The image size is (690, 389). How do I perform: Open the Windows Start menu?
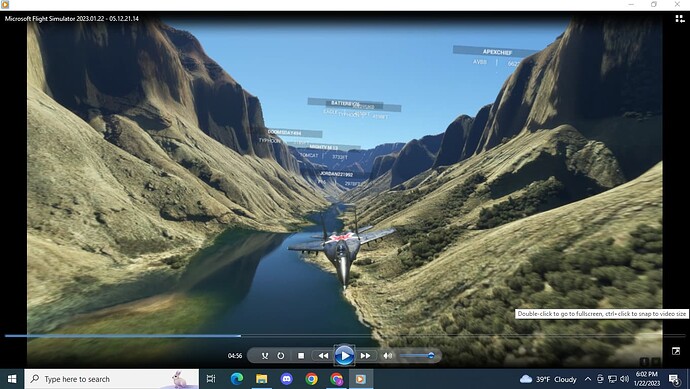click(x=12, y=379)
